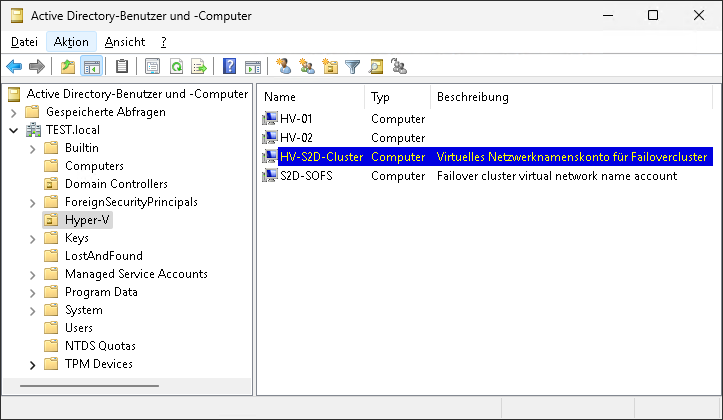Expand the ForeignSecurityPrincipals node
This screenshot has width=723, height=420.
pyautogui.click(x=32, y=202)
